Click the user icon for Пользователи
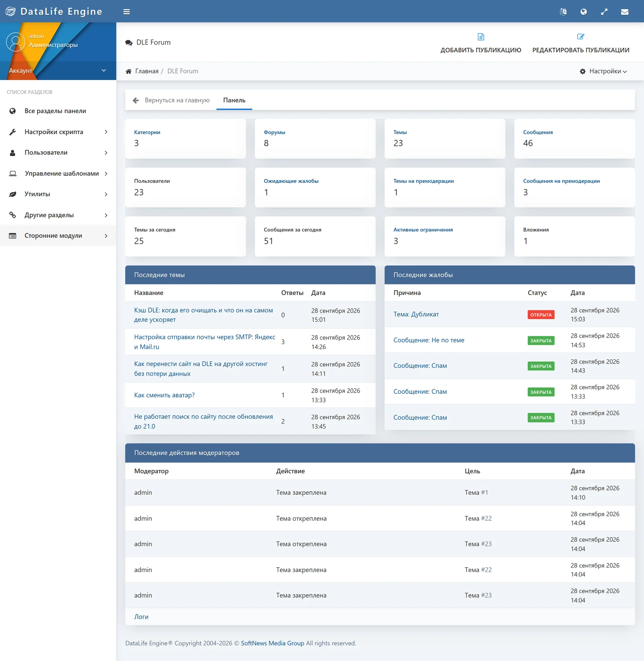This screenshot has width=644, height=661. (13, 153)
